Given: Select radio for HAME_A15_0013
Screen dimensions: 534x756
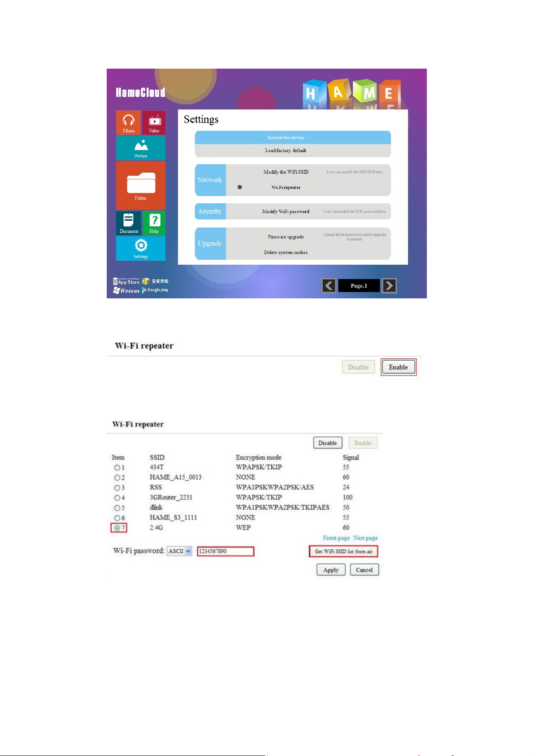Looking at the screenshot, I should [117, 478].
